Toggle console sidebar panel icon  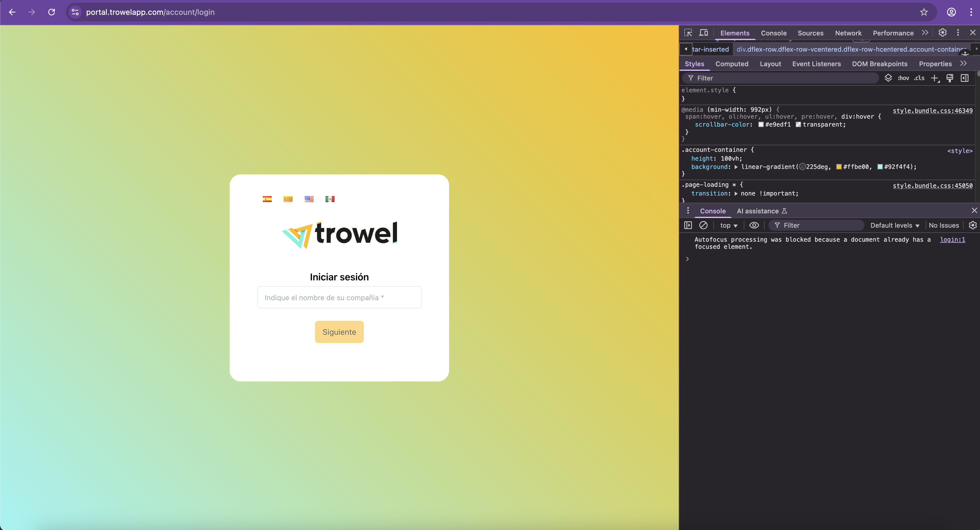688,225
